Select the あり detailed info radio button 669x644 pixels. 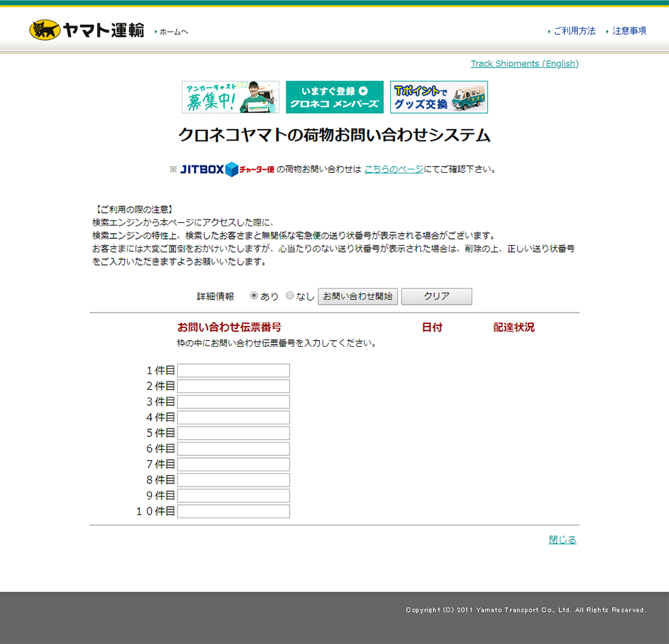tap(254, 296)
